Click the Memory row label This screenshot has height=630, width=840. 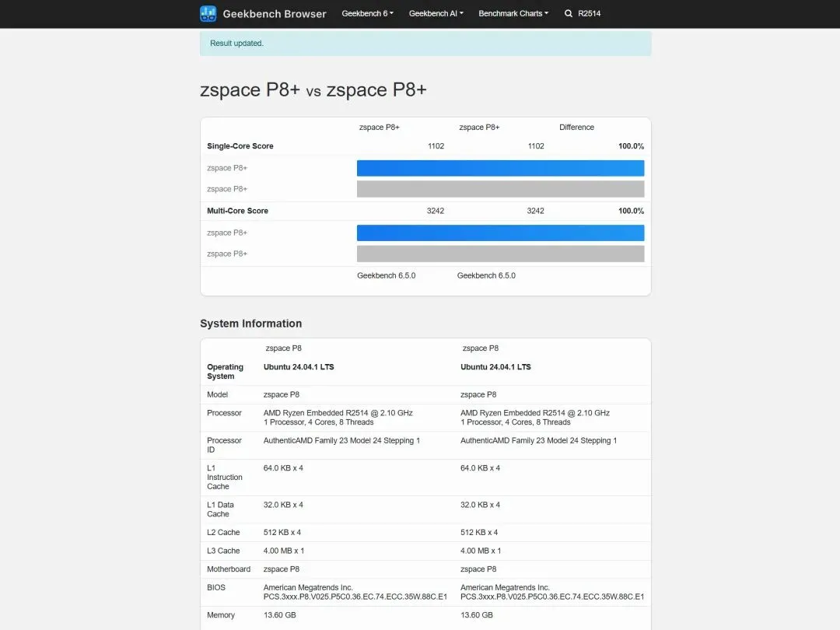click(x=221, y=615)
